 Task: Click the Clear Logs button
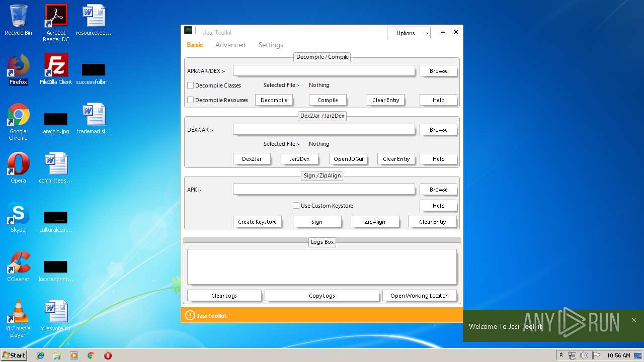click(224, 296)
